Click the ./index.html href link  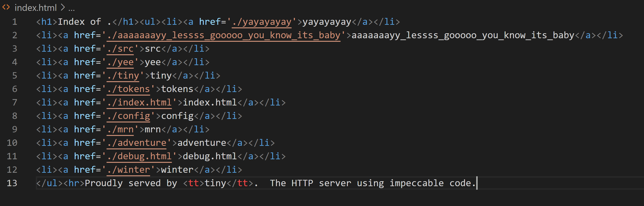click(x=139, y=103)
